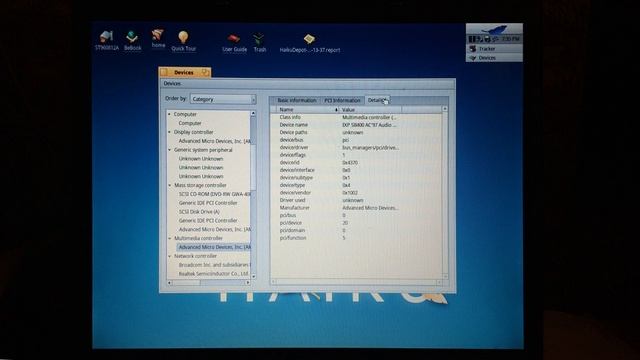
Task: Click details list horizontal scrollbar right arrow
Action: tap(439, 282)
